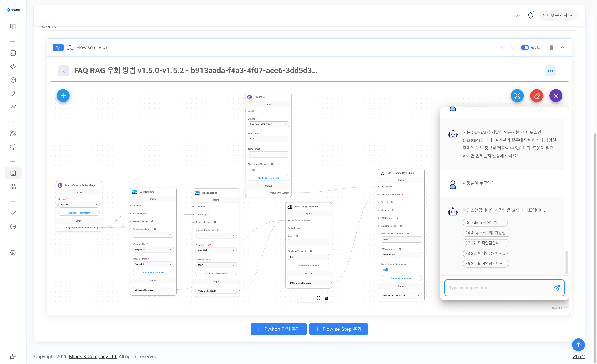Click the red eraser clear-chat button
The height and width of the screenshot is (364, 597).
point(536,96)
